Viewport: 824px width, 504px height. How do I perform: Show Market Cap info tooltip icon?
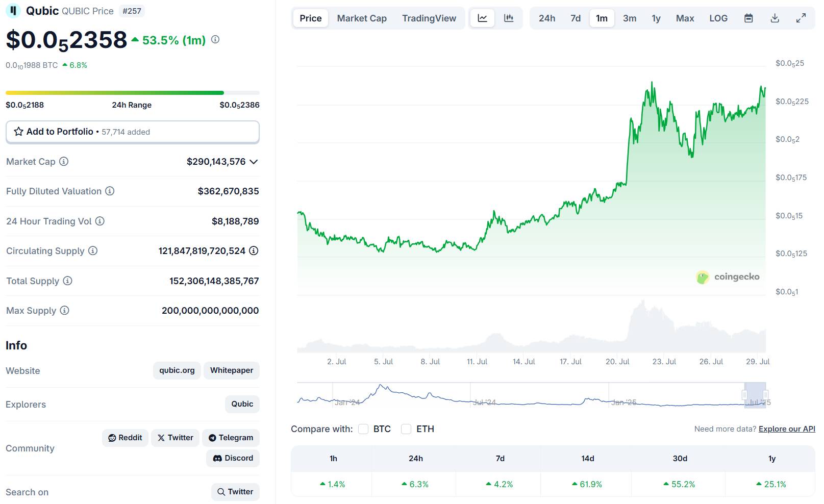pyautogui.click(x=64, y=161)
